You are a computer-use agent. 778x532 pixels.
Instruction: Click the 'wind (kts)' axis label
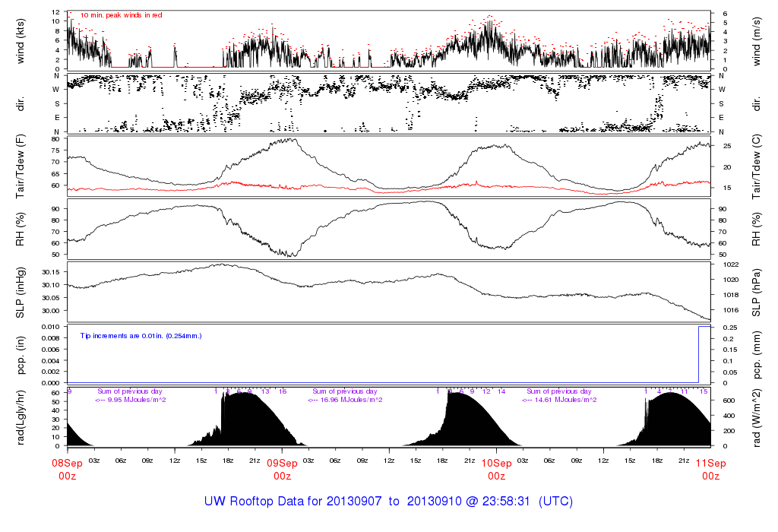[21, 41]
